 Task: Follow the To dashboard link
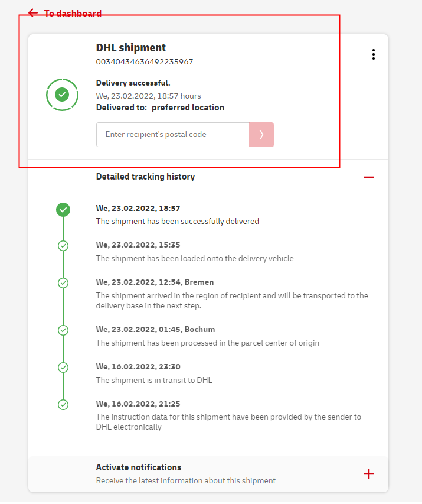(73, 14)
